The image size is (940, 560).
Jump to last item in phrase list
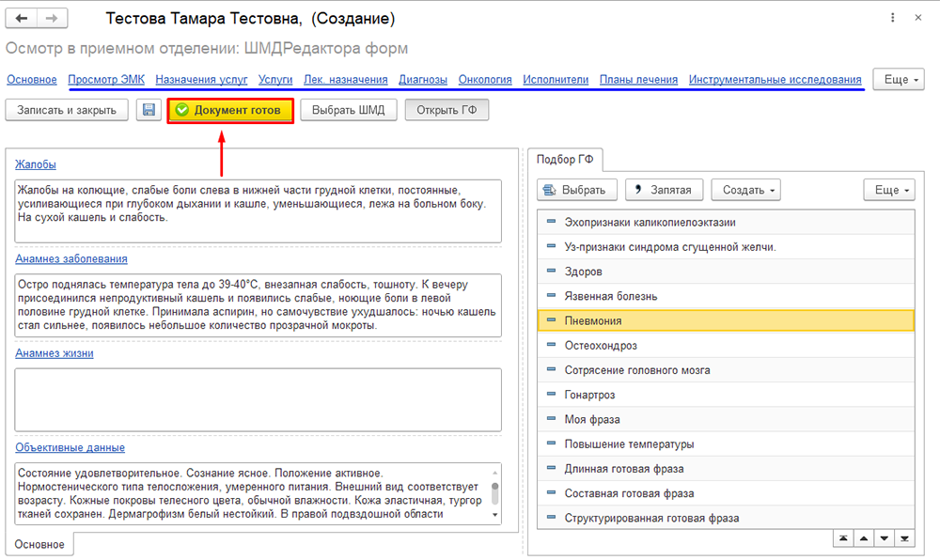[x=904, y=537]
